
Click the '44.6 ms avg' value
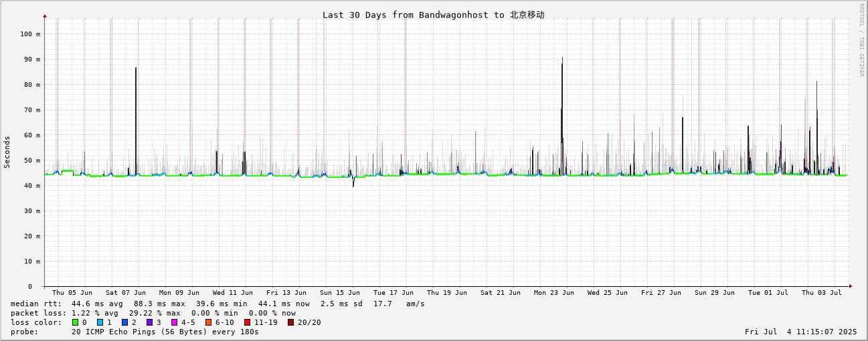pyautogui.click(x=98, y=304)
